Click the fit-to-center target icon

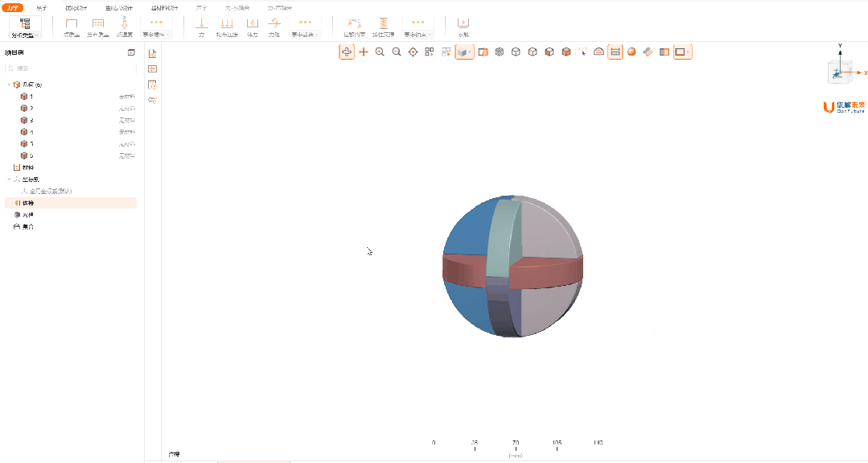413,52
